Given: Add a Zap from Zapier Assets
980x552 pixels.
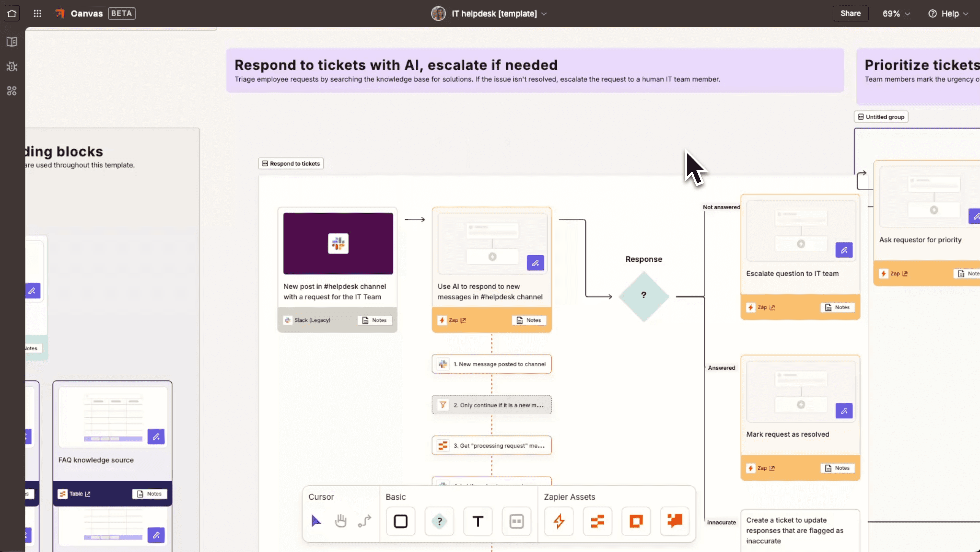Looking at the screenshot, I should point(558,521).
